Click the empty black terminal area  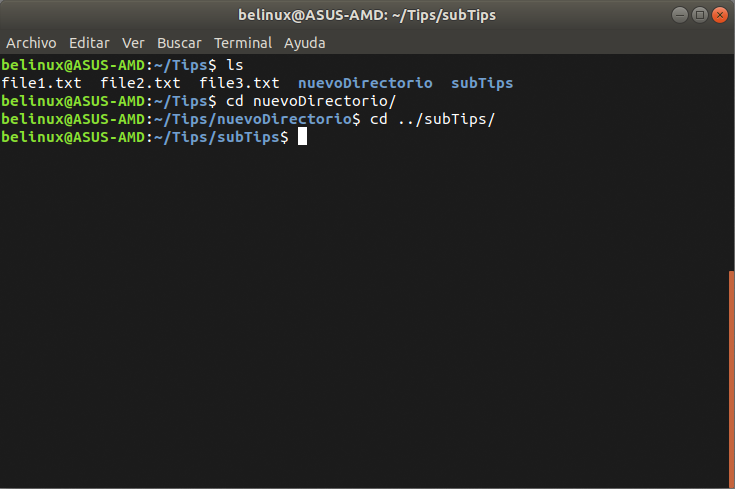pos(364,314)
